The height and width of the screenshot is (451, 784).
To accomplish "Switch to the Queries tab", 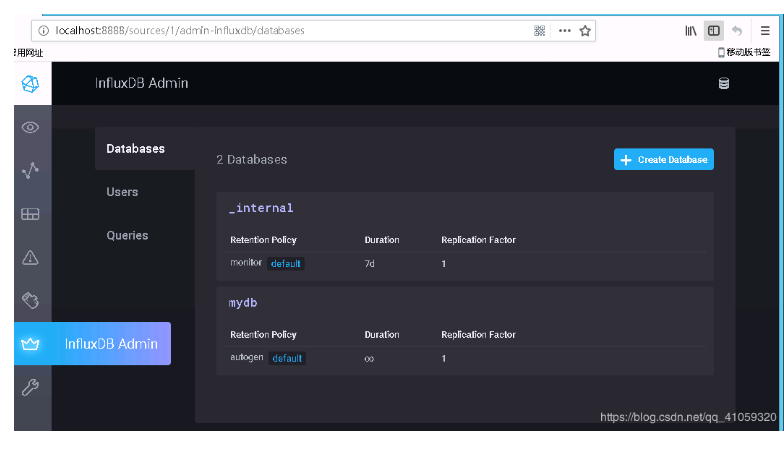I will 127,236.
